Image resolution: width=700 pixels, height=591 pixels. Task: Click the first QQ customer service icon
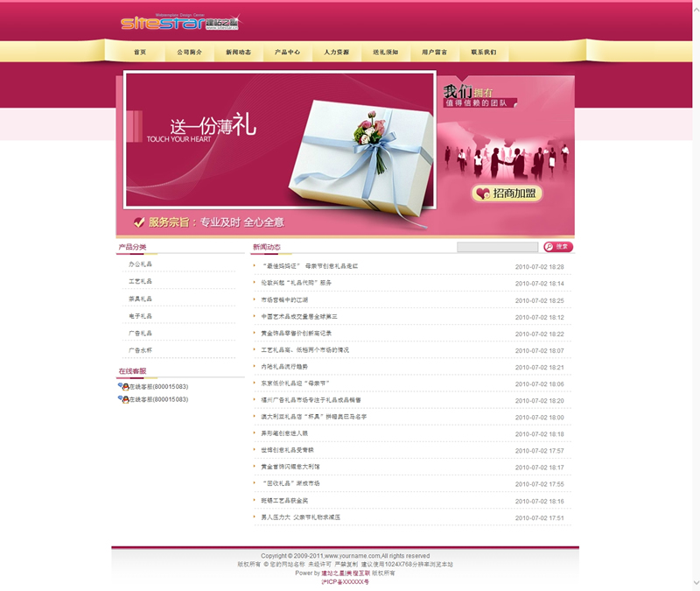coord(123,387)
